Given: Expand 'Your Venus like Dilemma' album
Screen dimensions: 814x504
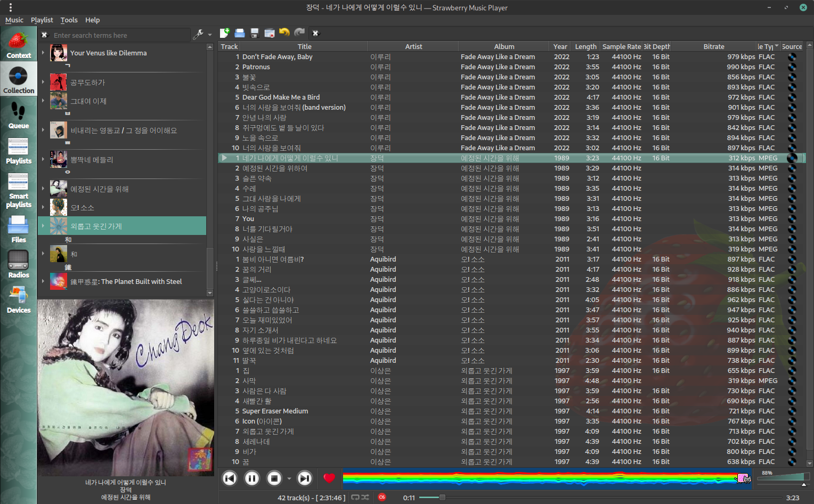Looking at the screenshot, I should (43, 53).
